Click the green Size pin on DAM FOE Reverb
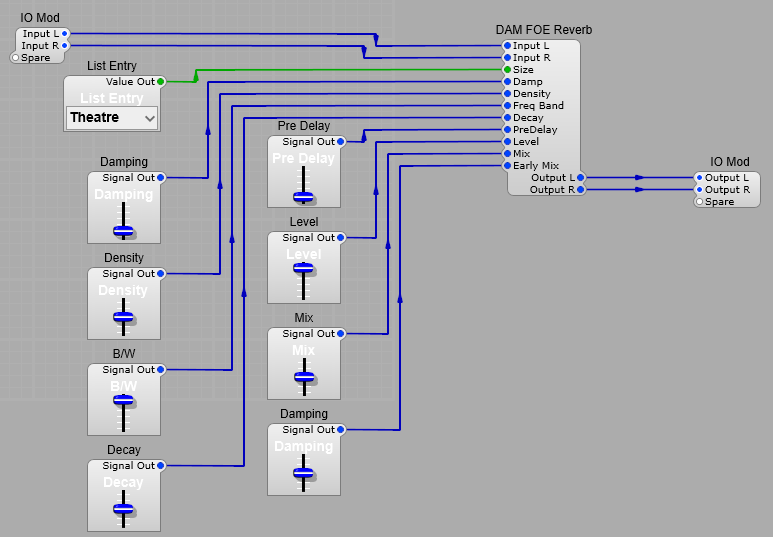 pos(508,70)
